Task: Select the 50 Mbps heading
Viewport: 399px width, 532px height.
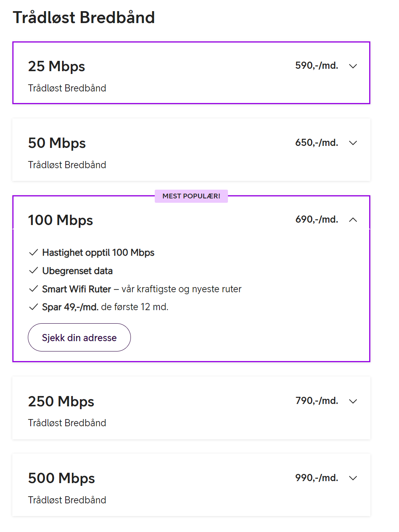Action: point(57,143)
